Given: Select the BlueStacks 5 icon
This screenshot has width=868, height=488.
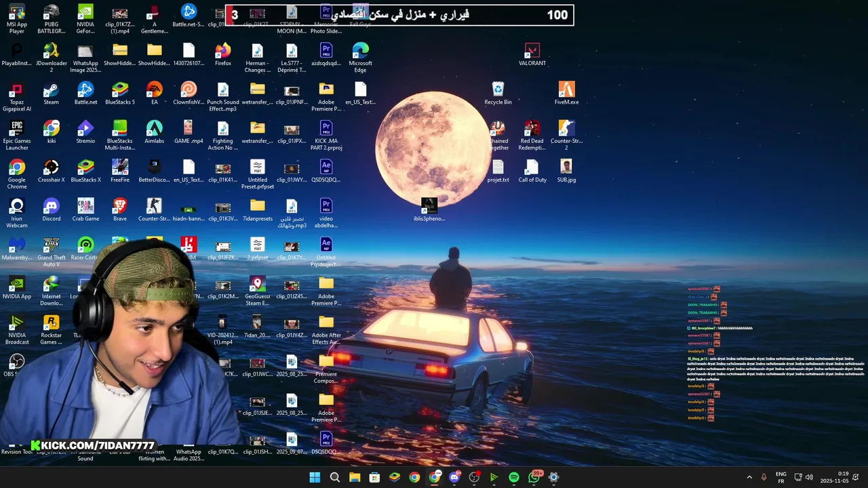Looking at the screenshot, I should [x=120, y=94].
